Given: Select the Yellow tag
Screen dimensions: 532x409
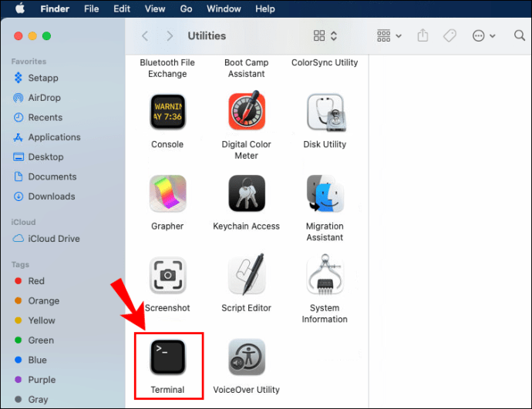Looking at the screenshot, I should point(35,320).
